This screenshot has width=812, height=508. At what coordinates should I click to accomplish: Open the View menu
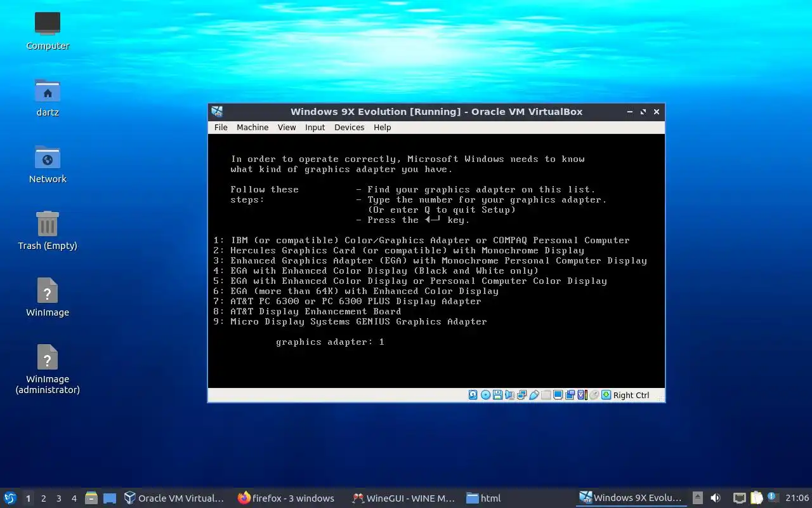coord(287,127)
